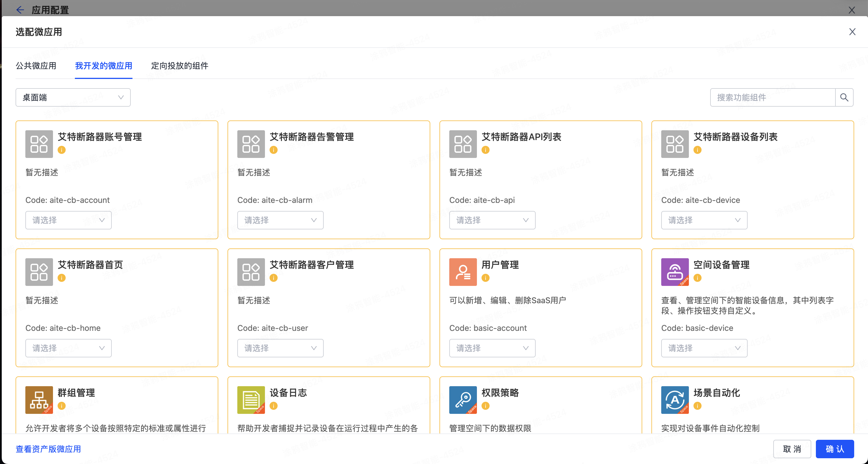Click info icon under 艾特断路器API列表
Screen dimensions: 868x464
click(x=485, y=150)
